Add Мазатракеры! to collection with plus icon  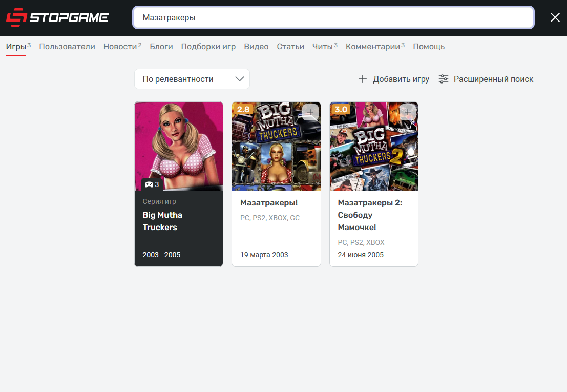pyautogui.click(x=310, y=112)
